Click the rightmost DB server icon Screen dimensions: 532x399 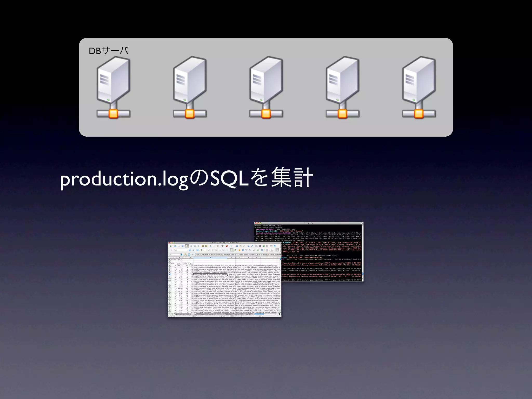click(419, 88)
